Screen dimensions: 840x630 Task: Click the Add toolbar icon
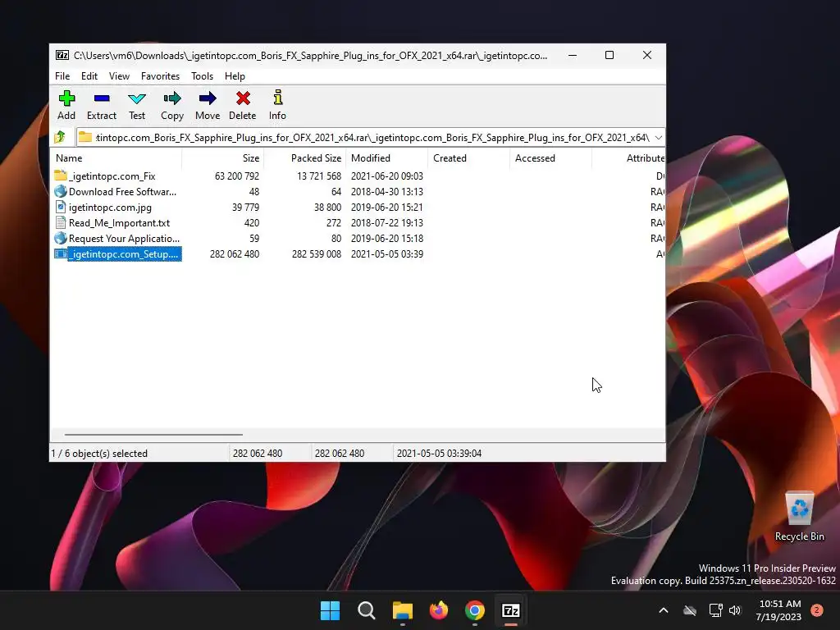66,98
